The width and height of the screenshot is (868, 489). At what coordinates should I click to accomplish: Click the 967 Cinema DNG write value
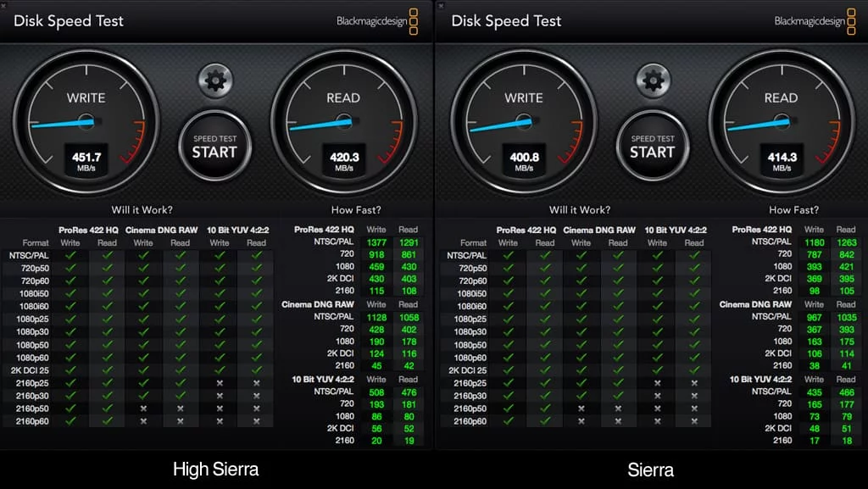pyautogui.click(x=815, y=318)
